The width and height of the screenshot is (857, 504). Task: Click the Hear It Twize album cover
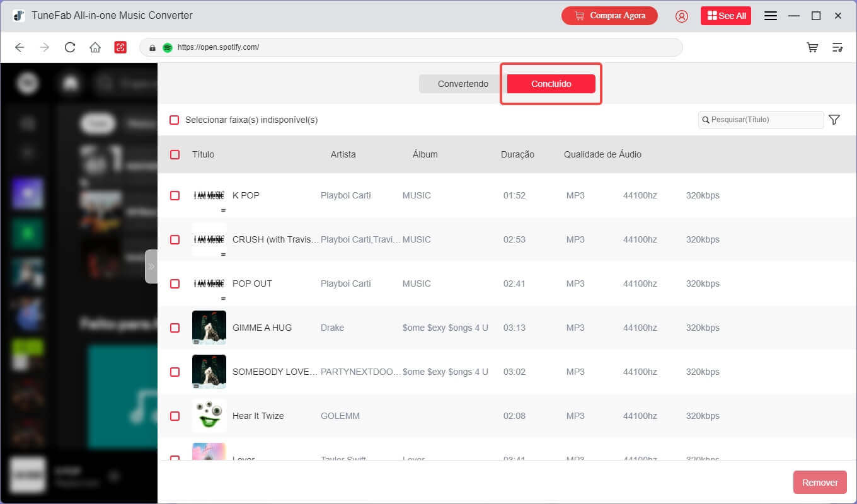pyautogui.click(x=209, y=416)
